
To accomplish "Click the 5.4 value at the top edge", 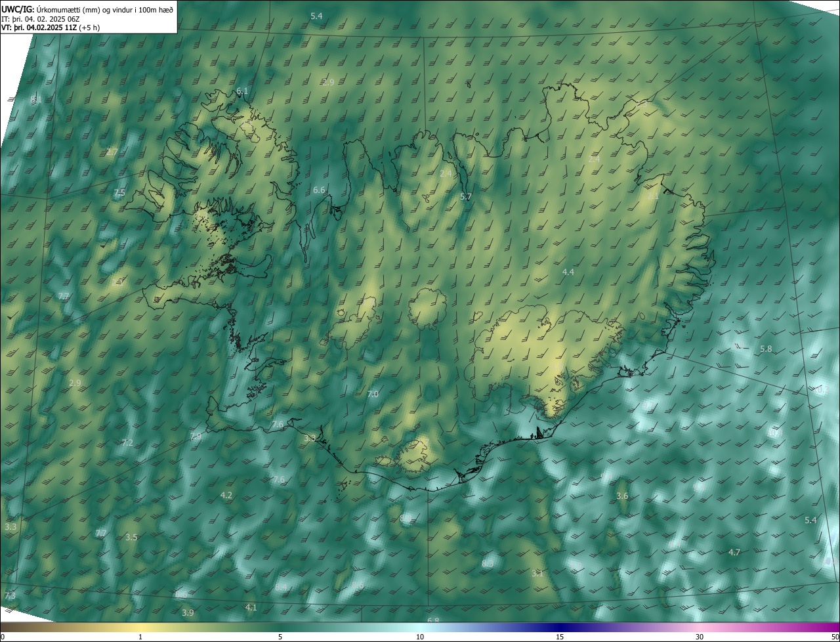I will 316,15.
